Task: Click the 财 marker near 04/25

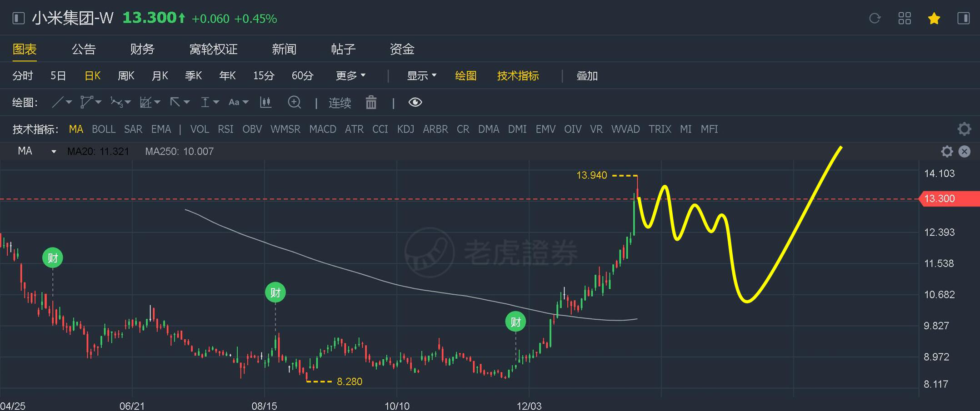Action: pyautogui.click(x=53, y=258)
